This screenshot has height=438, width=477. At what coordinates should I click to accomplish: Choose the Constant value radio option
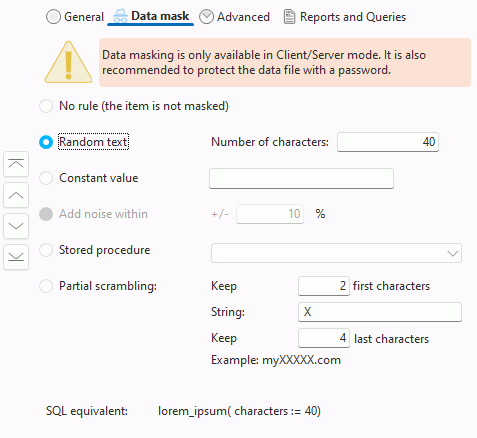pos(46,178)
